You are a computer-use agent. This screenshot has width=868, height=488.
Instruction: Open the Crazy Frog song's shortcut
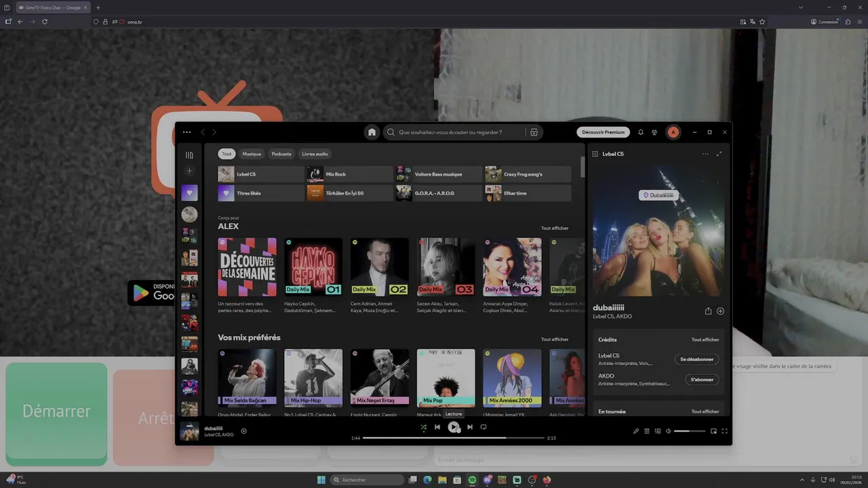pyautogui.click(x=528, y=174)
